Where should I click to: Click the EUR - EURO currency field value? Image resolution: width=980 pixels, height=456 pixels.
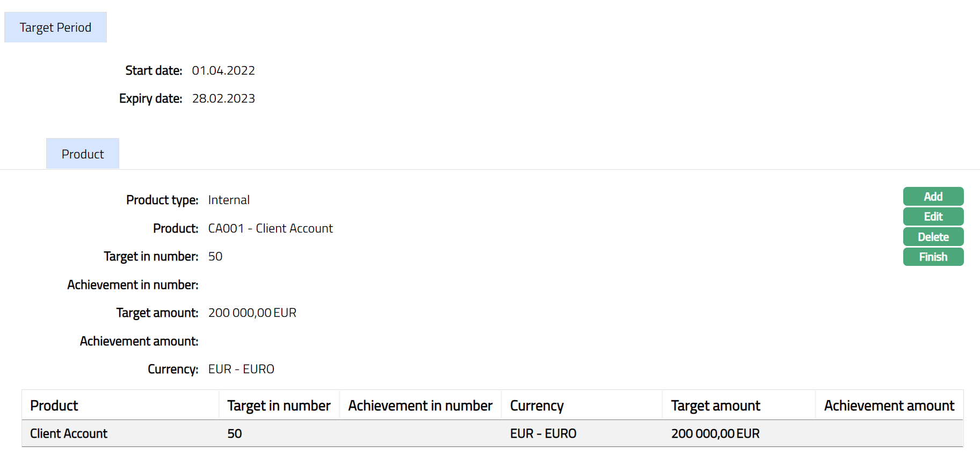(241, 369)
